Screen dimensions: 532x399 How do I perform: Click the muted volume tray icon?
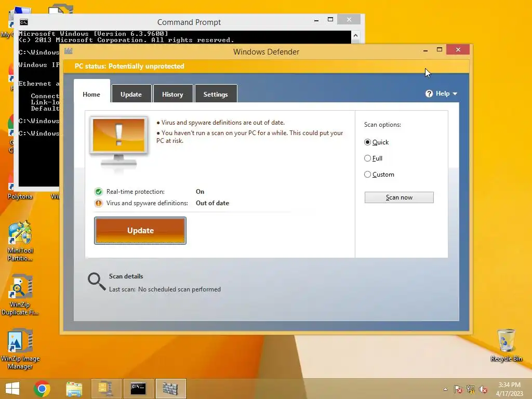[483, 389]
